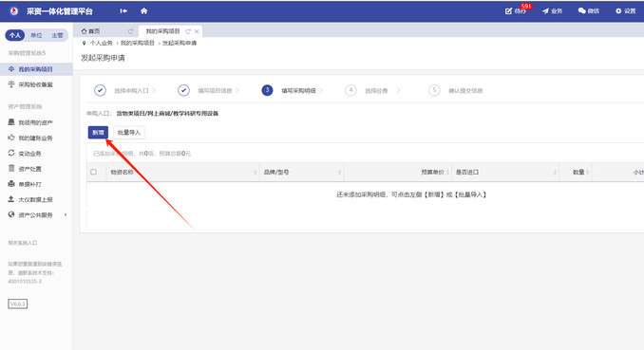Click the 我的建账业务 sidebar label
Screen dimensions: 644x350
[x=36, y=138]
